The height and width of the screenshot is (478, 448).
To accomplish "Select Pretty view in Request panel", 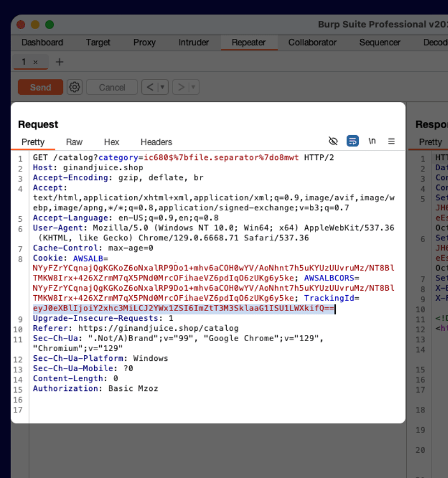I will pyautogui.click(x=33, y=142).
